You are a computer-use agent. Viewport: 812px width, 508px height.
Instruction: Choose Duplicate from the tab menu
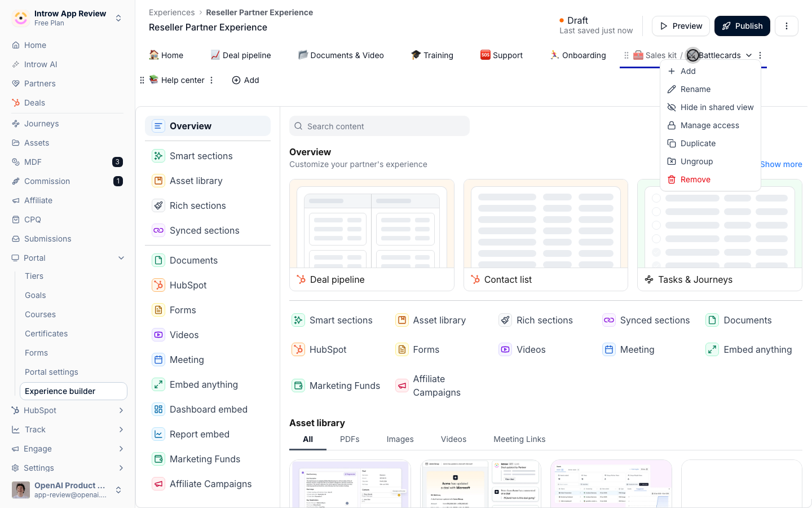[710, 143]
